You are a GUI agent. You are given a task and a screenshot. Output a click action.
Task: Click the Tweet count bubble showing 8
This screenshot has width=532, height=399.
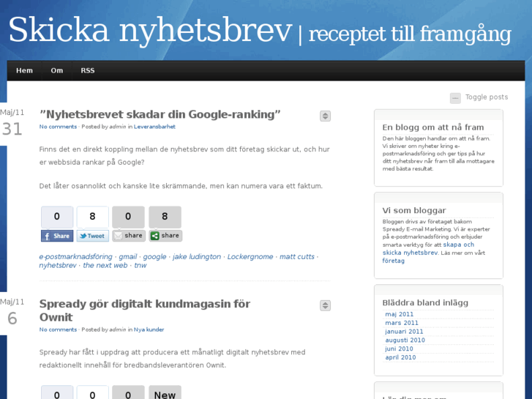click(x=93, y=217)
